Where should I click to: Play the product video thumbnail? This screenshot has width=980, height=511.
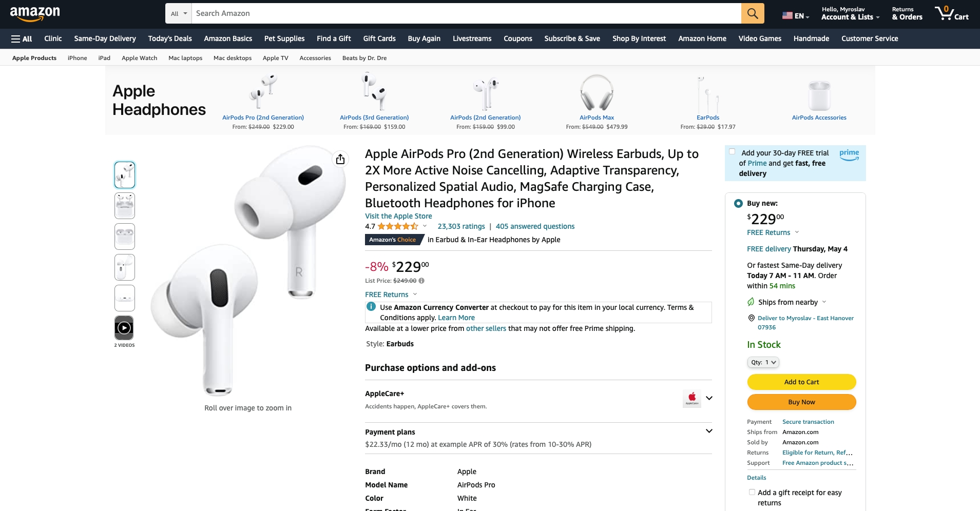click(124, 328)
